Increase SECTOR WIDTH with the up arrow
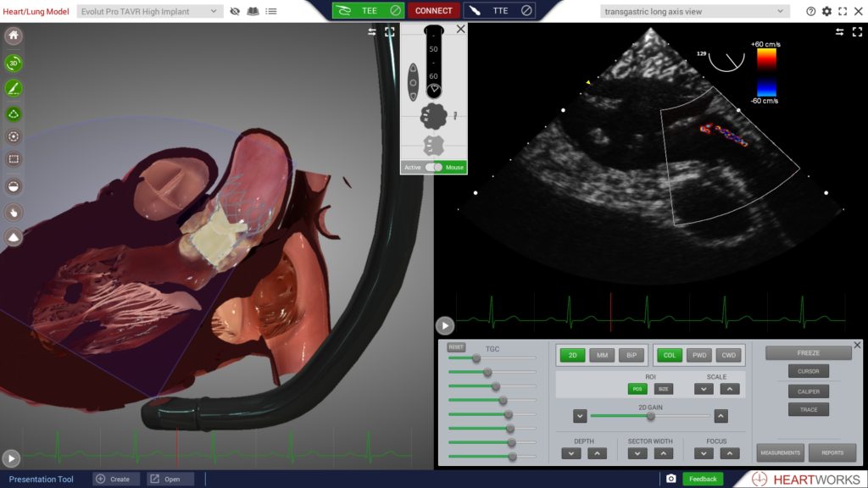 point(663,454)
